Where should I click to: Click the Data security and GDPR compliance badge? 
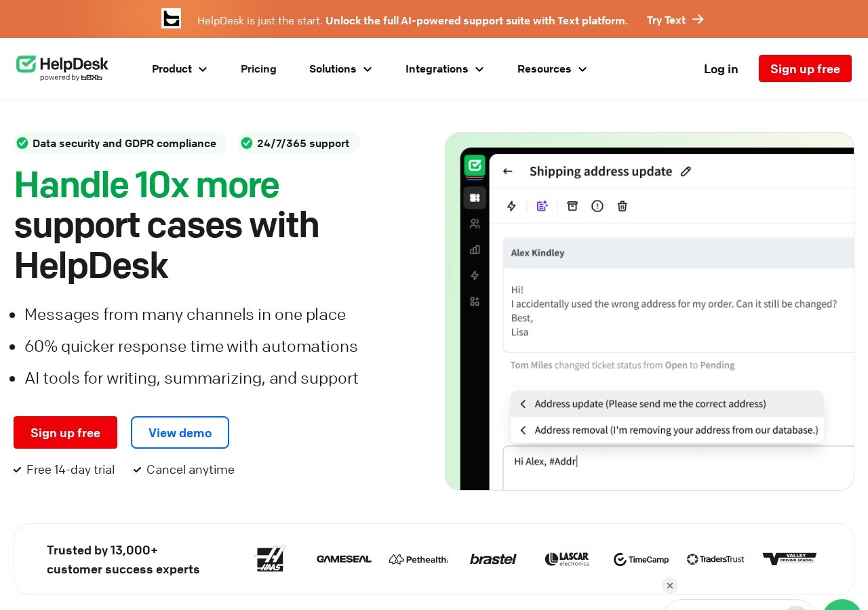(120, 143)
